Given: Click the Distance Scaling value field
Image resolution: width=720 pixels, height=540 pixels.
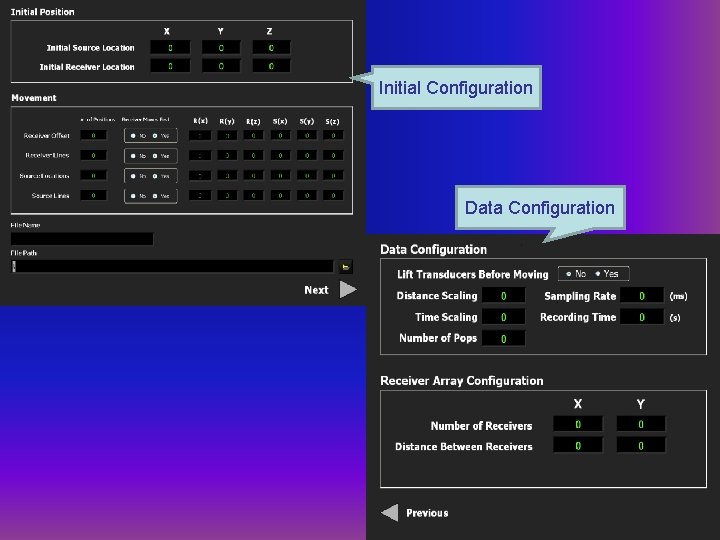Looking at the screenshot, I should (504, 296).
